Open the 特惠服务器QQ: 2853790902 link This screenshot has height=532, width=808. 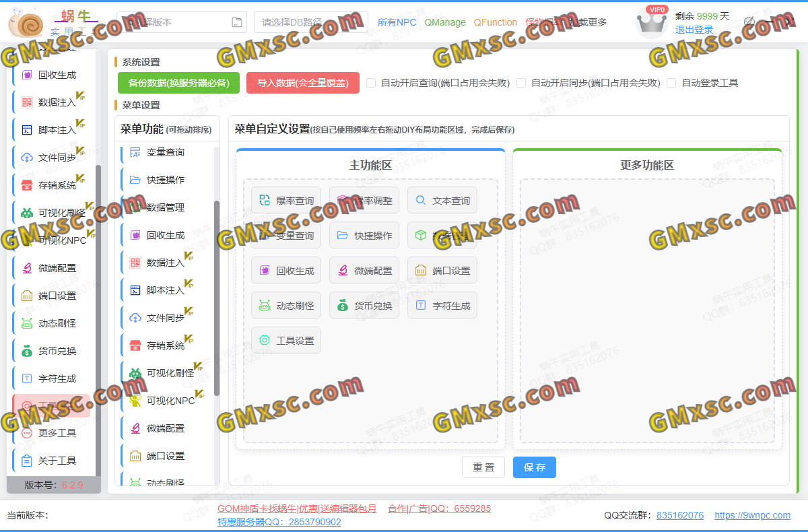pyautogui.click(x=279, y=522)
